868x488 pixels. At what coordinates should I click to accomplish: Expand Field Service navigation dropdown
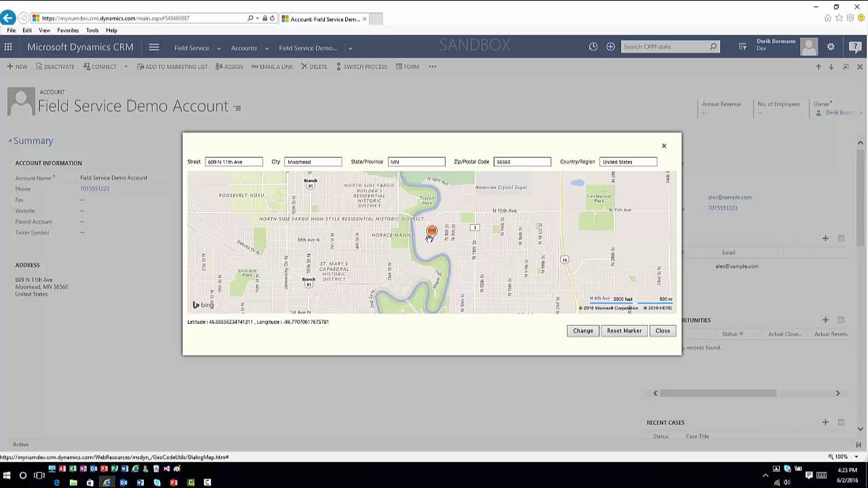[x=218, y=48]
